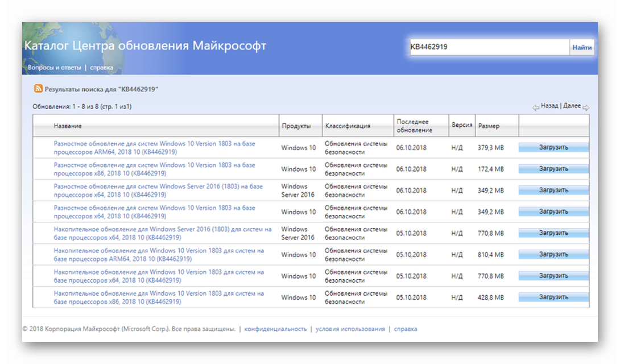Viewport: 620px width, 364px height.
Task: Focus the search field containing KB4462919
Action: coord(488,47)
